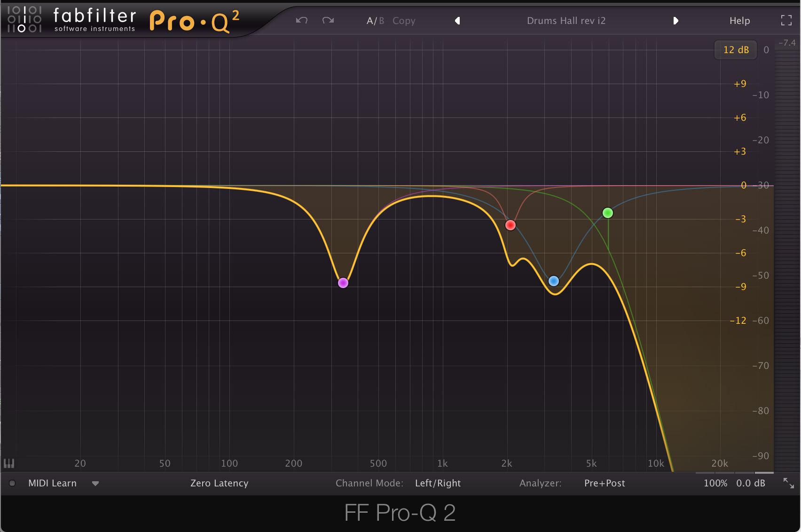Open the 12 dB display range selector
Screen dimensions: 801x532
pos(736,50)
